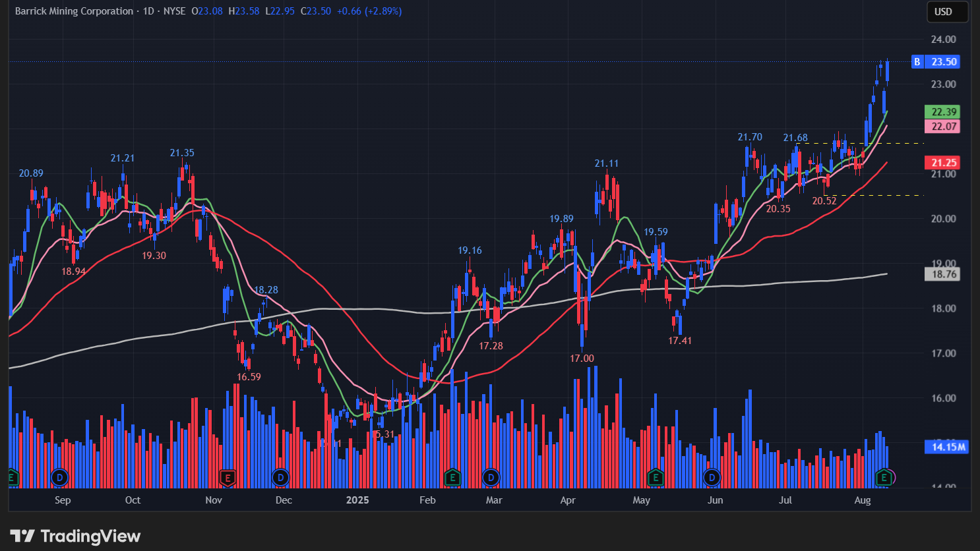The image size is (980, 551).
Task: Click the 19.89 pivot high label
Action: tap(561, 219)
